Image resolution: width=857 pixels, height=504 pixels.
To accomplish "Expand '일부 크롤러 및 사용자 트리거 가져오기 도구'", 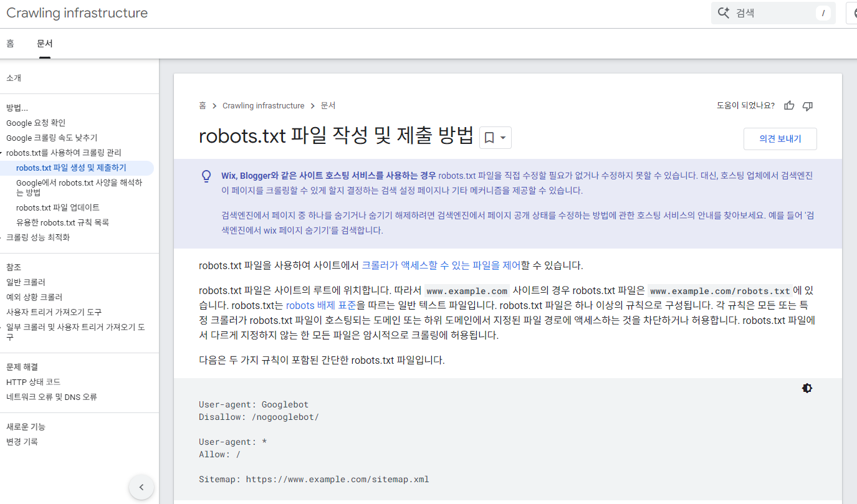I will click(x=2, y=327).
